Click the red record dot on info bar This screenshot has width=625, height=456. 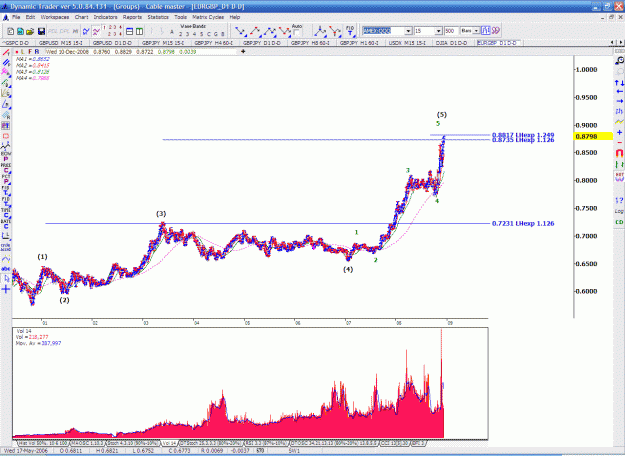point(17,52)
